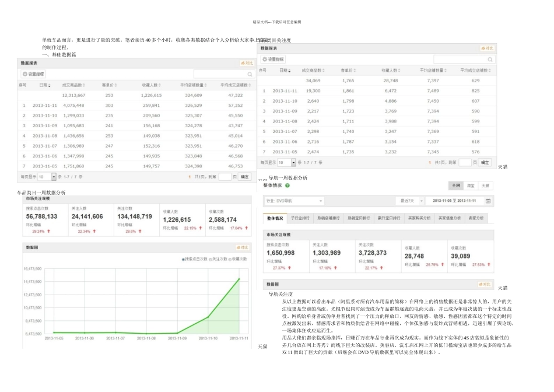Click the 对比 compare icon on left table header
The image size is (554, 392).
pos(247,63)
